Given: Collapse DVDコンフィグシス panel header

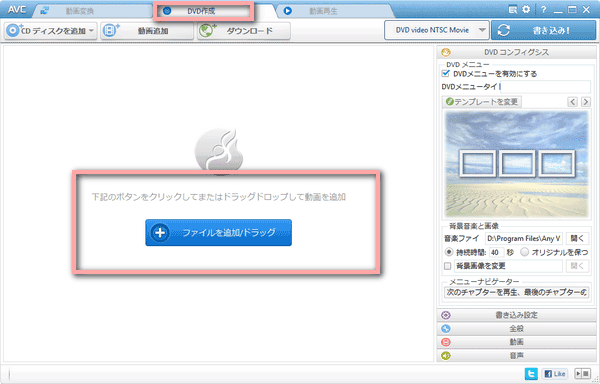Looking at the screenshot, I should pyautogui.click(x=516, y=52).
